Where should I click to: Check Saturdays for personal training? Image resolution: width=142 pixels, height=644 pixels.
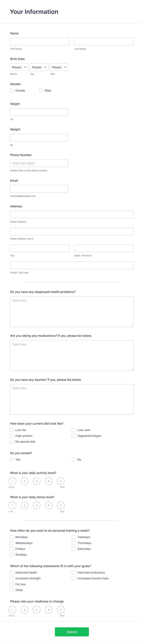(x=73, y=549)
